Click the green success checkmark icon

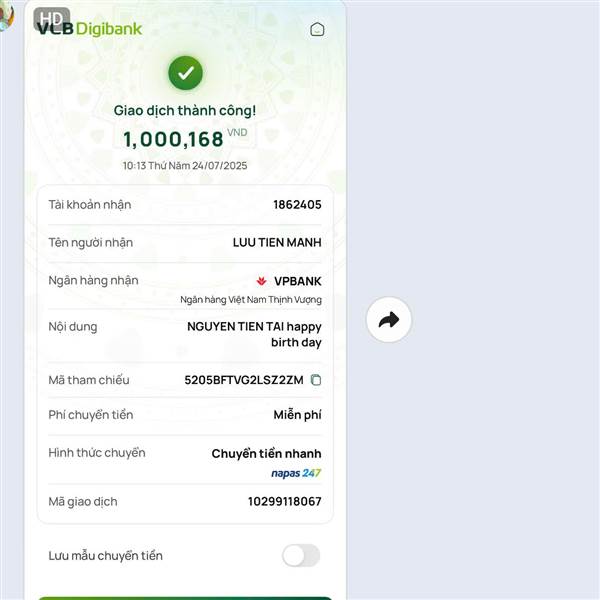(186, 73)
